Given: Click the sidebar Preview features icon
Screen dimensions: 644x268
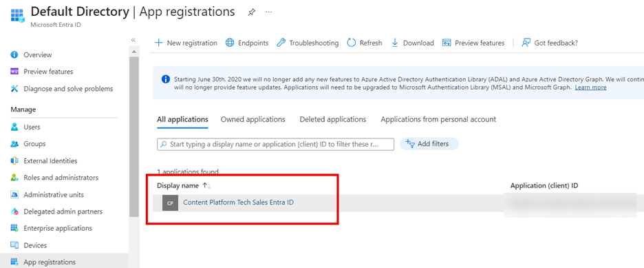Looking at the screenshot, I should tap(14, 72).
